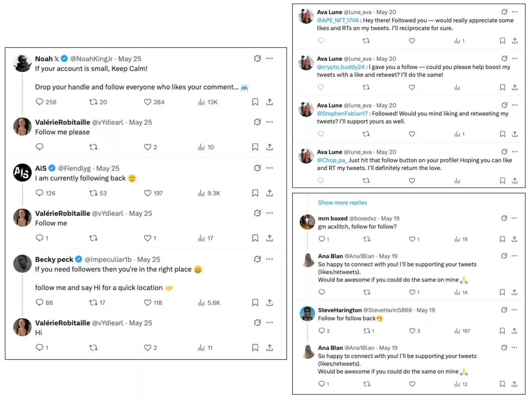Image resolution: width=532 pixels, height=401 pixels.
Task: Click Grok icon on Noah's tweet
Action: click(257, 58)
